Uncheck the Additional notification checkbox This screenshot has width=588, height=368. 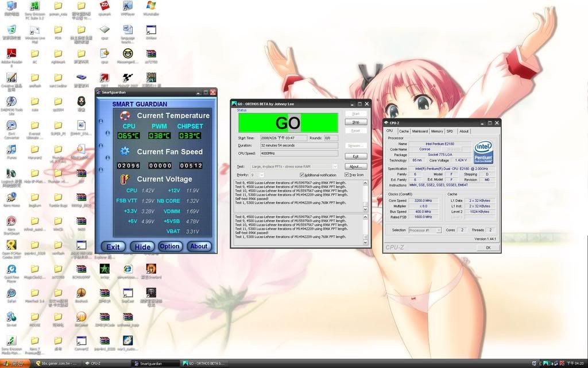point(302,175)
